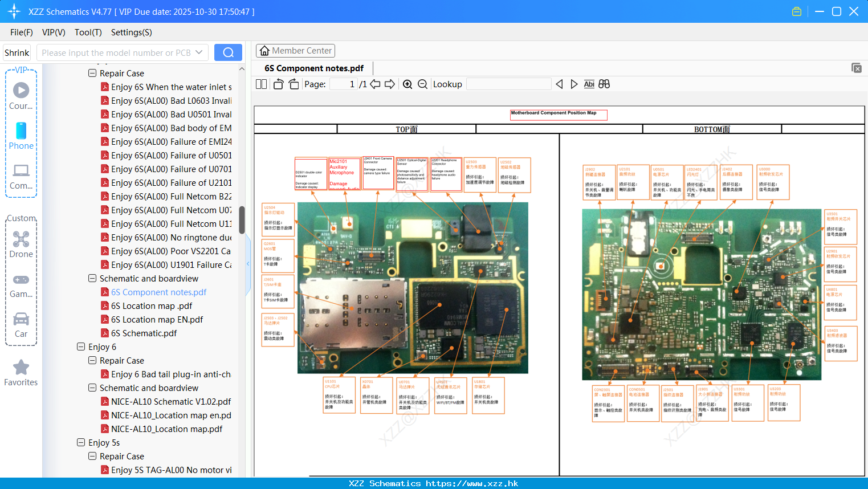Open NICE-AL10 Schematic V1.02.pdf
Viewport: 868px width, 489px height.
pos(171,401)
